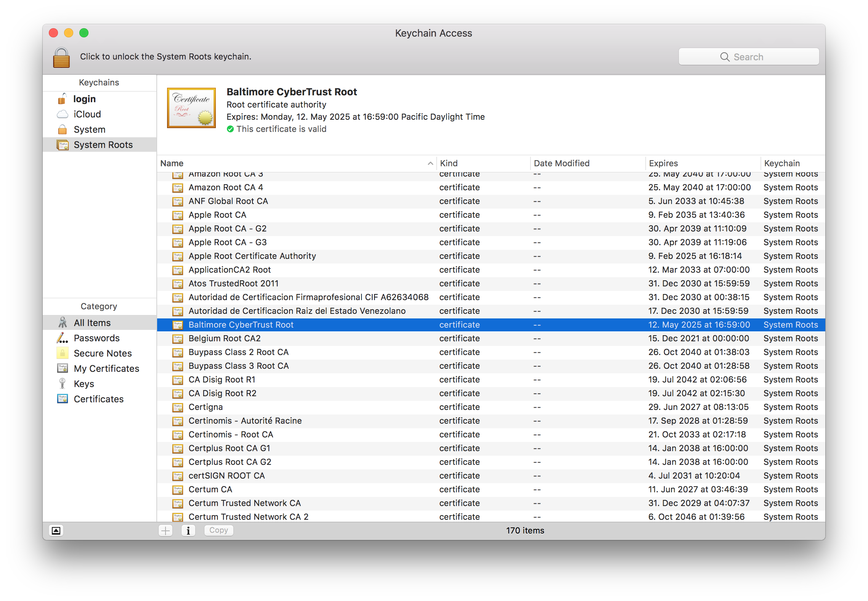
Task: Click the Secure Notes yellow note icon
Action: click(x=62, y=353)
